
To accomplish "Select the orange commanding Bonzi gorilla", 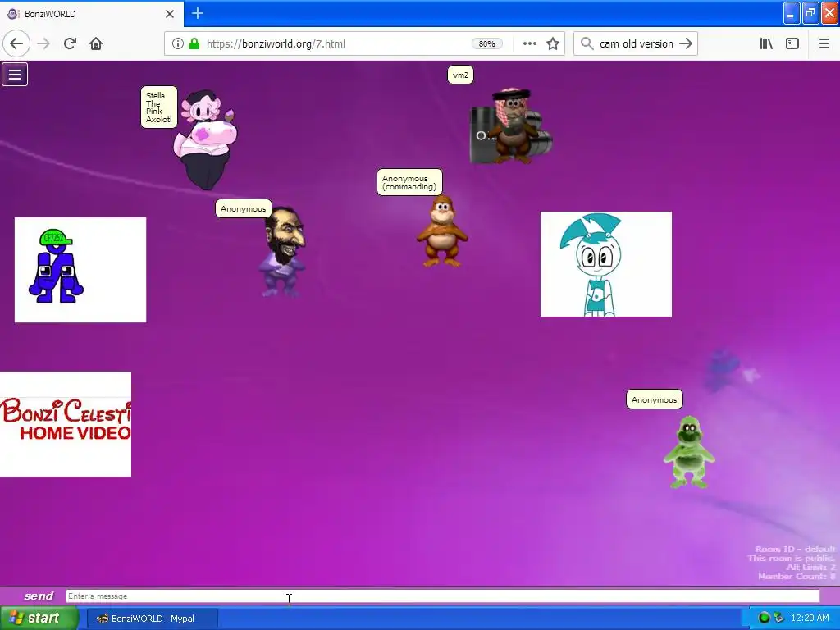I will [x=442, y=231].
